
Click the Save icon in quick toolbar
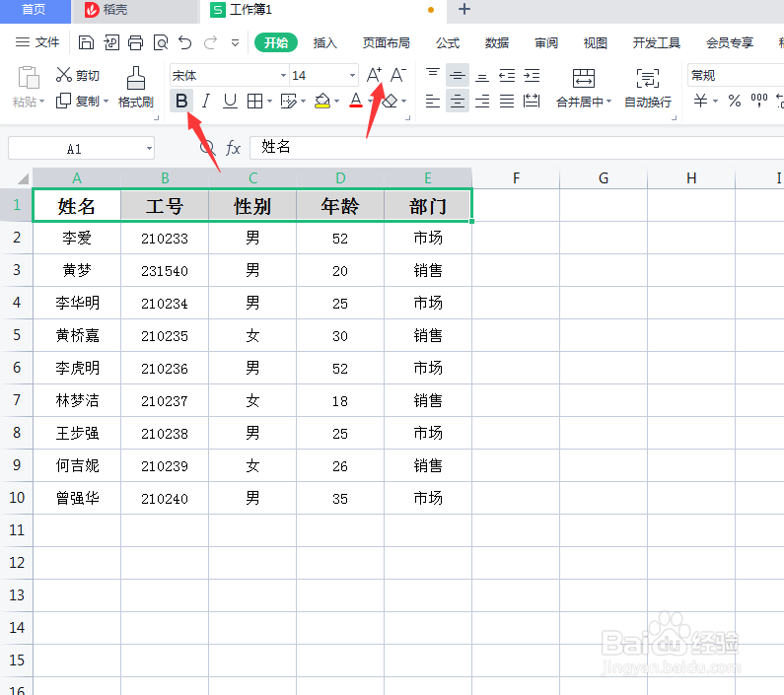pos(86,42)
